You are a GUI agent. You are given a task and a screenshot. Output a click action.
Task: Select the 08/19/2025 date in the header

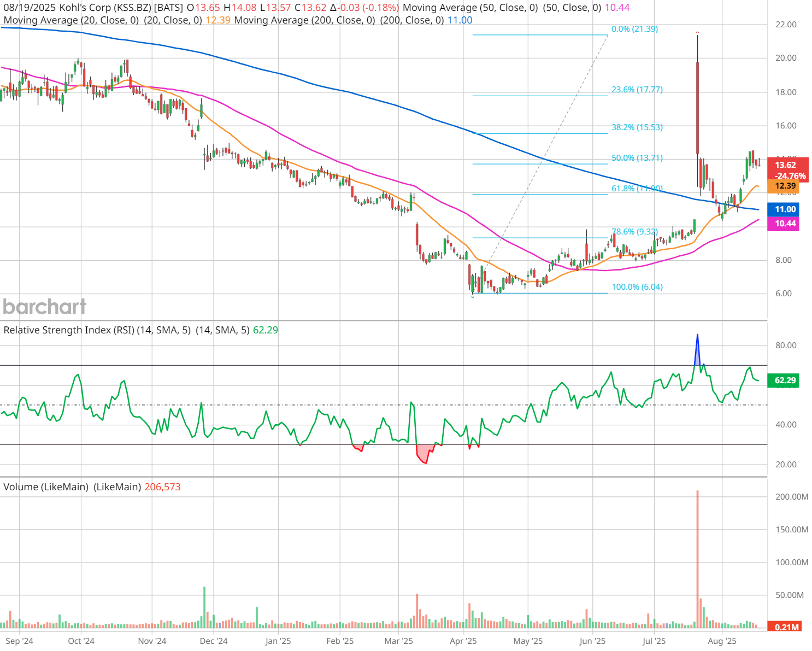point(30,8)
